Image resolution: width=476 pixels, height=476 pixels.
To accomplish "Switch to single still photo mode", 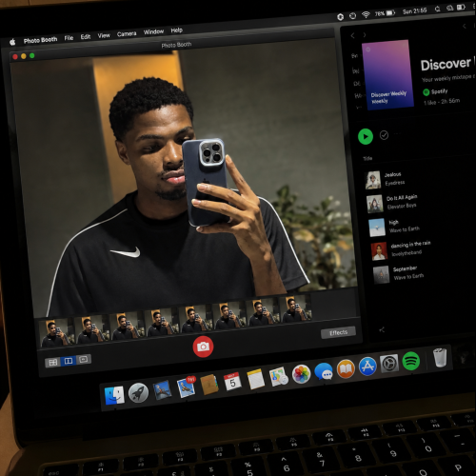I will [x=69, y=361].
